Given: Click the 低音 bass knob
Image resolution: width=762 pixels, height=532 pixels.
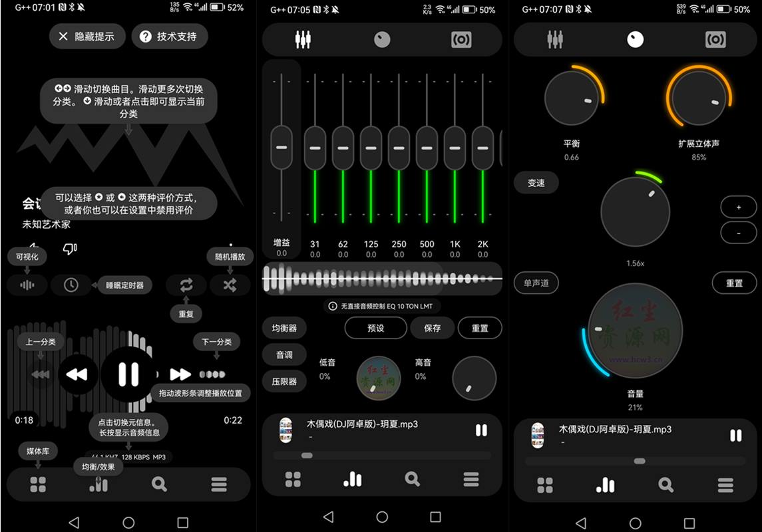Looking at the screenshot, I should (x=379, y=378).
